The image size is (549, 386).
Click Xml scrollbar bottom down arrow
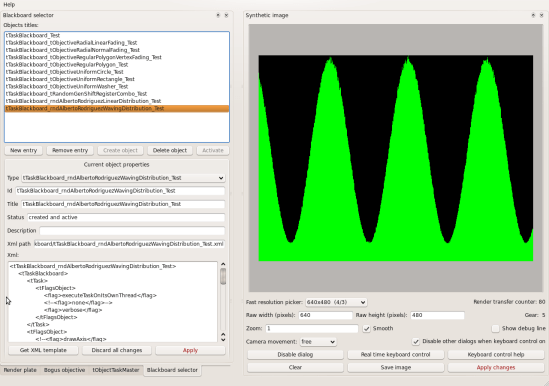tap(223, 340)
